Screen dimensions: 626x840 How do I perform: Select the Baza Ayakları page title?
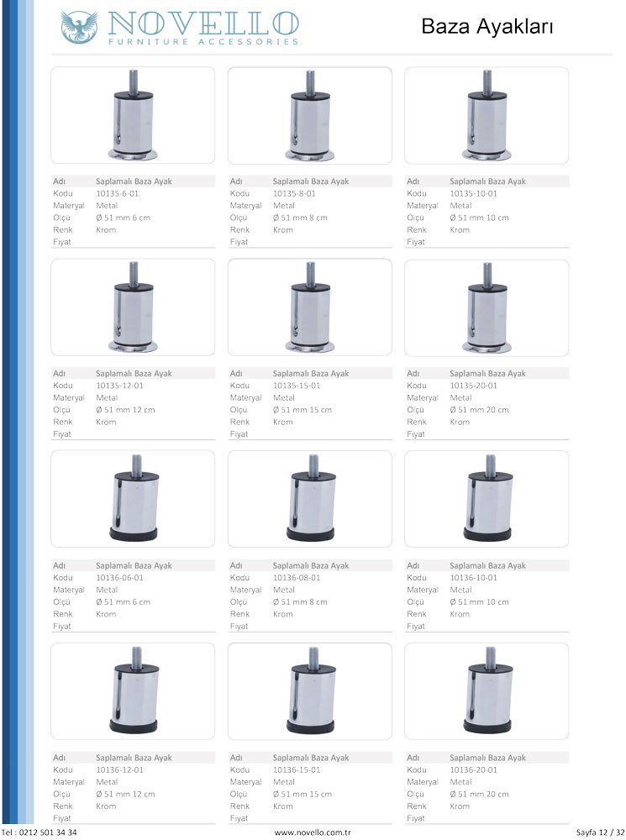click(x=487, y=28)
